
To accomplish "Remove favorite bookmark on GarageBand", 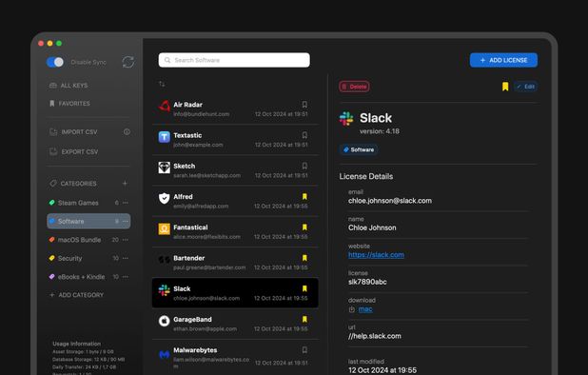I will [x=304, y=319].
